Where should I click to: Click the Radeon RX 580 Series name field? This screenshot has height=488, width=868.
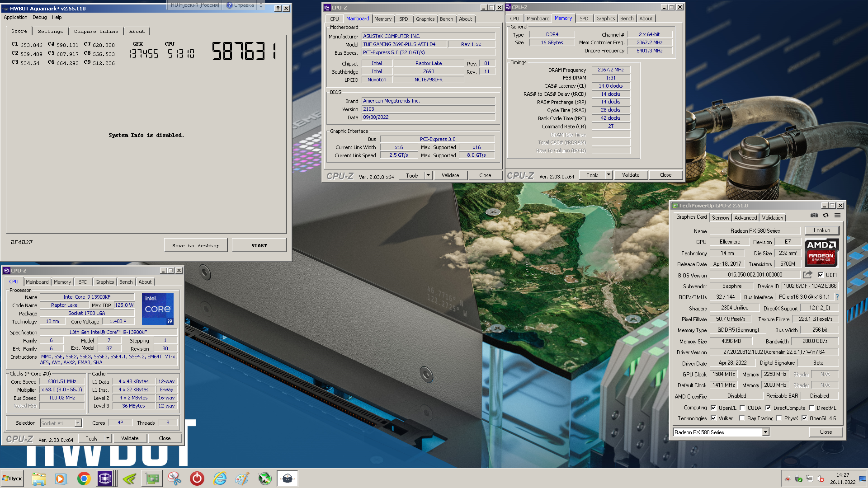tap(755, 230)
